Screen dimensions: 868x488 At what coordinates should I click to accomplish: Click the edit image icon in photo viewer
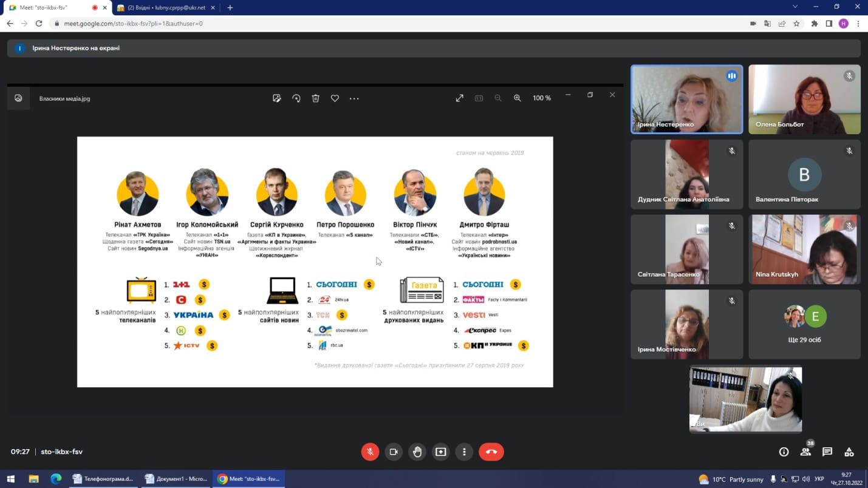coord(277,98)
